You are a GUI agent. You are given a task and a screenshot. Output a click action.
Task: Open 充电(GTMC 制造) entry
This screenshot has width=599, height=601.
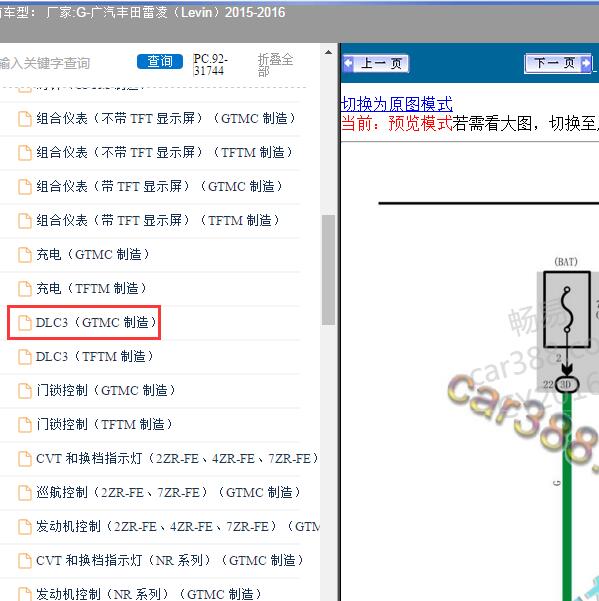(x=92, y=255)
